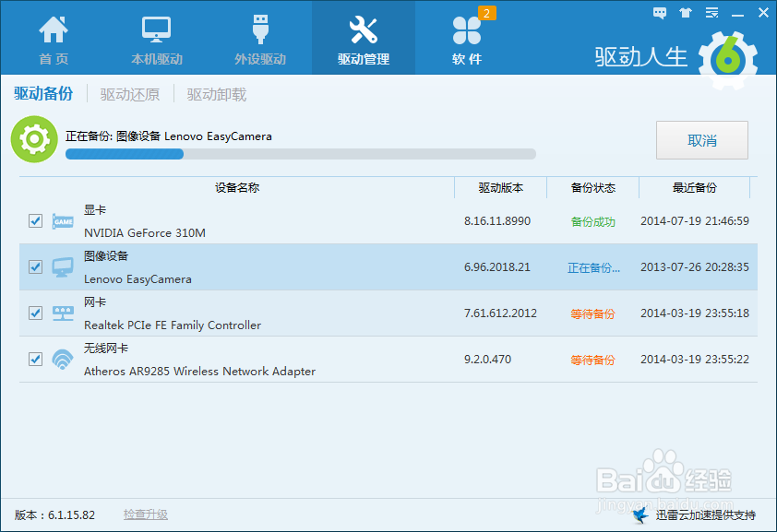This screenshot has height=532, width=777.
Task: Click the 正在备份... status
Action: [593, 267]
